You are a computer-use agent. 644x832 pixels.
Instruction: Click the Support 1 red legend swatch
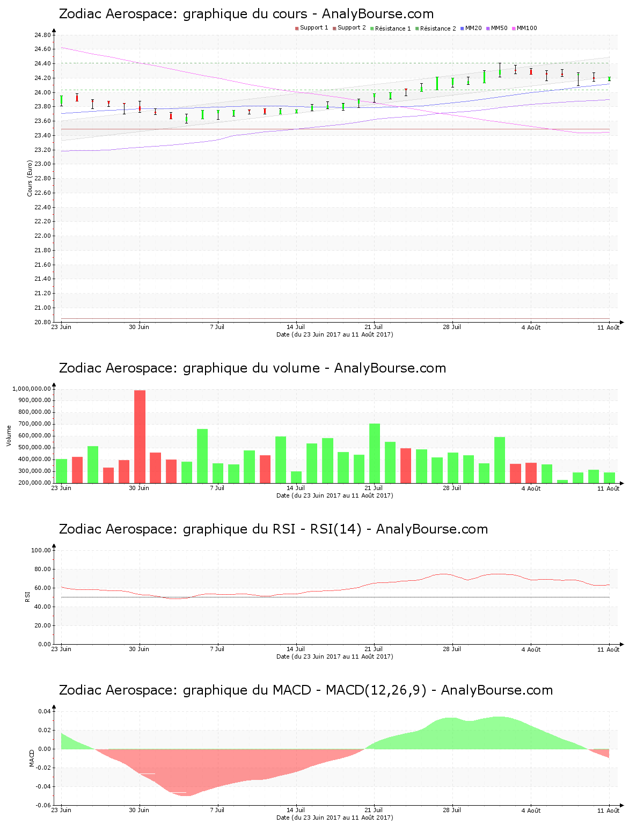(x=297, y=28)
